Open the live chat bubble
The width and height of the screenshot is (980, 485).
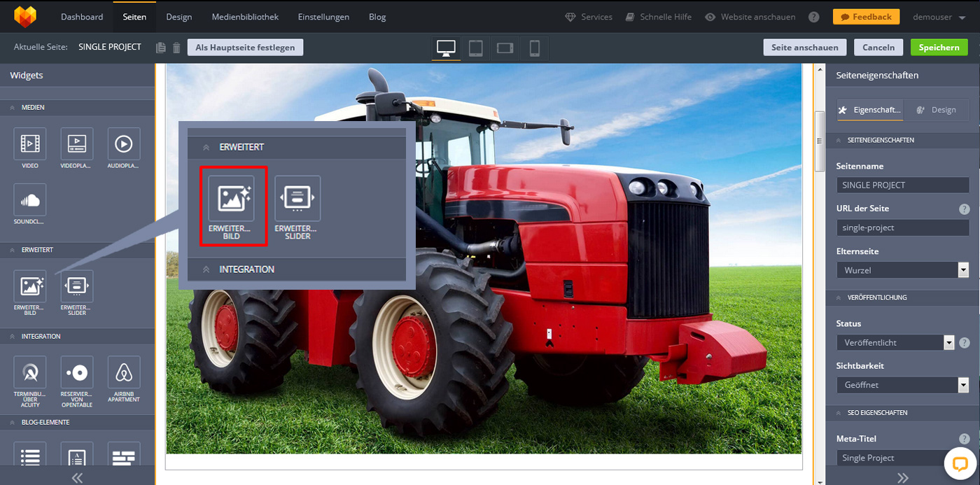tap(959, 463)
